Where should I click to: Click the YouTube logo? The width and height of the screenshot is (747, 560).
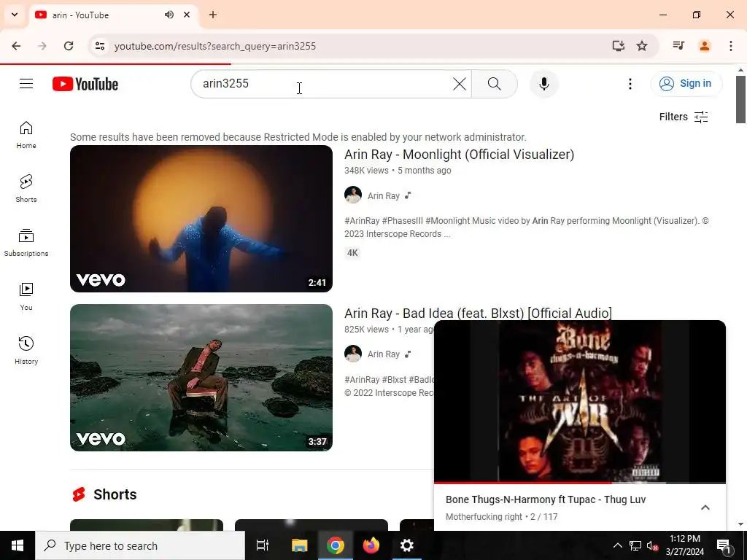click(85, 84)
